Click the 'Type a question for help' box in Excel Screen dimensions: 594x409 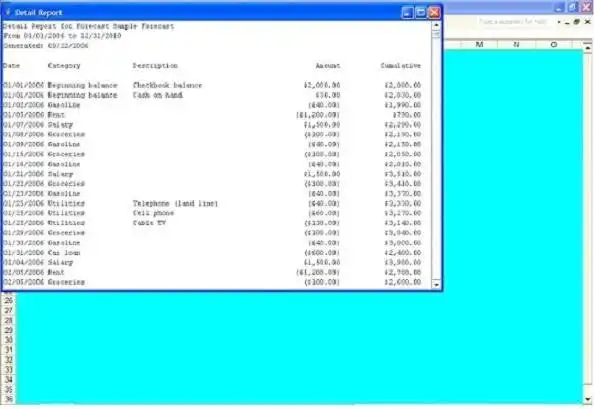point(513,22)
